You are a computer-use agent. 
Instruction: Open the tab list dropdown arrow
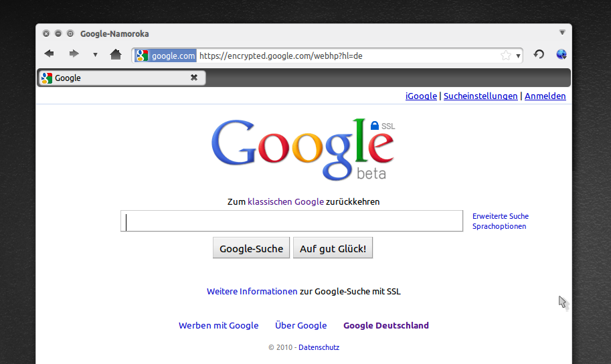tap(562, 32)
